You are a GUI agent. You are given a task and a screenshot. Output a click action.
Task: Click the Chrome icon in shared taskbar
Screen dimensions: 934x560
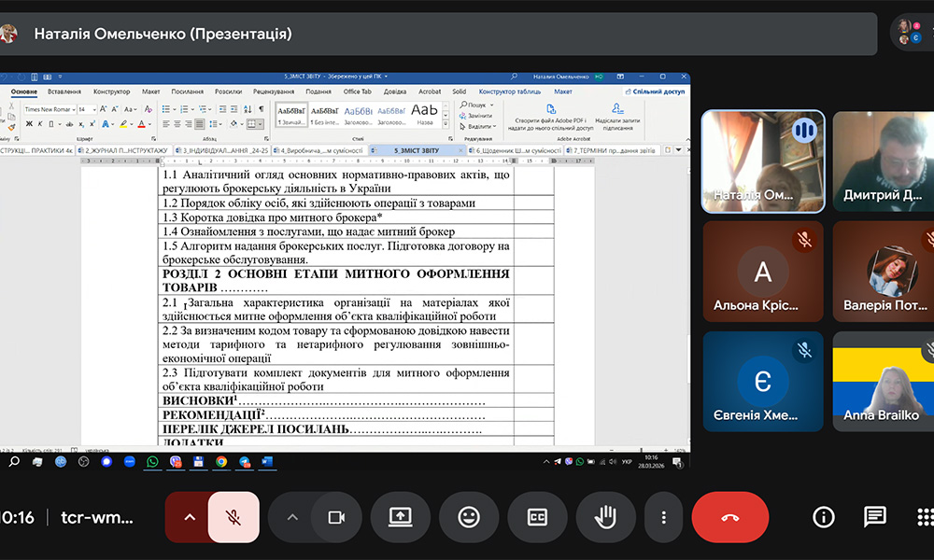pos(221,461)
